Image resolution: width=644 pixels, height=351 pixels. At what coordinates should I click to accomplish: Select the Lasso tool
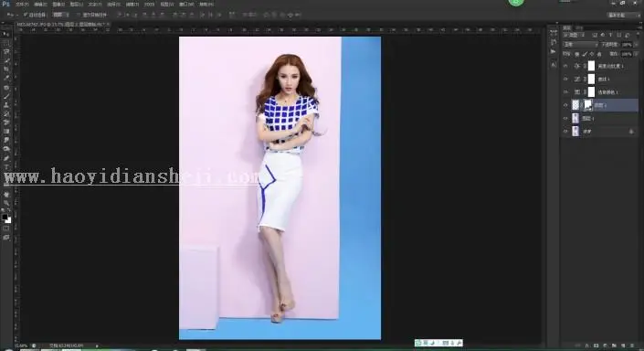pyautogui.click(x=6, y=51)
